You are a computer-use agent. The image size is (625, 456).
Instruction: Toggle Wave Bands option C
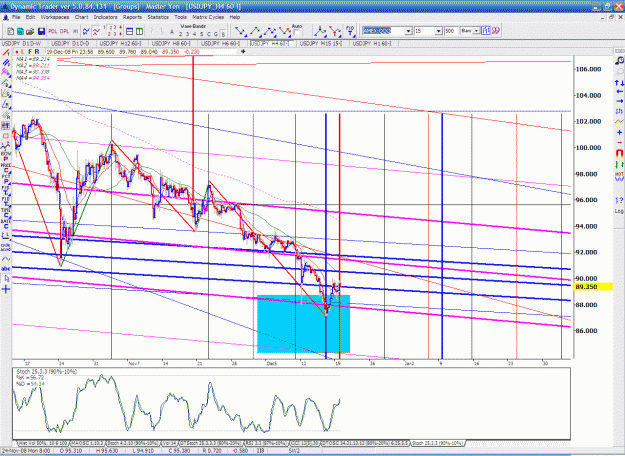(209, 34)
